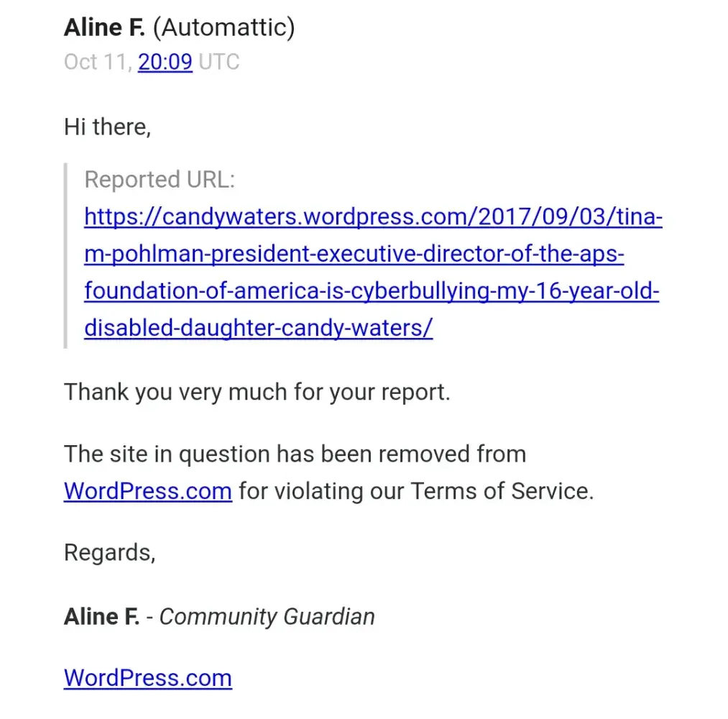The image size is (728, 719).
Task: Open the 20:09 timestamp link
Action: tap(165, 62)
